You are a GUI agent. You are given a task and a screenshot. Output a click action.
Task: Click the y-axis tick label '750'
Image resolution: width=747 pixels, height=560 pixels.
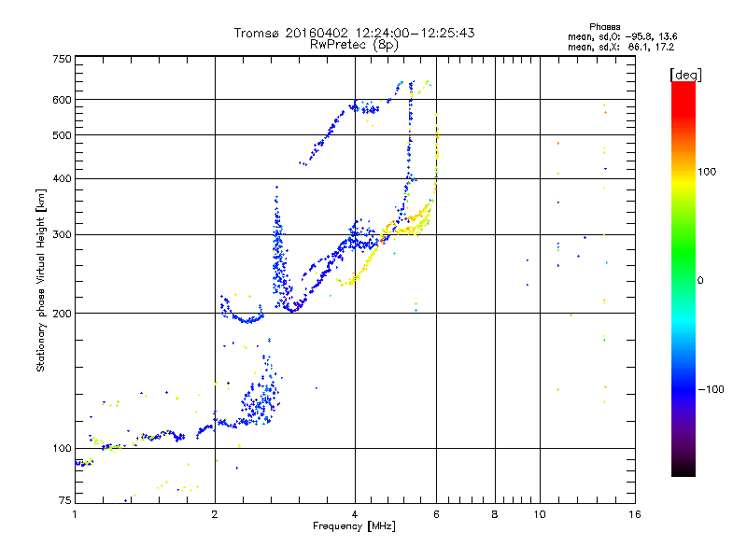click(62, 59)
